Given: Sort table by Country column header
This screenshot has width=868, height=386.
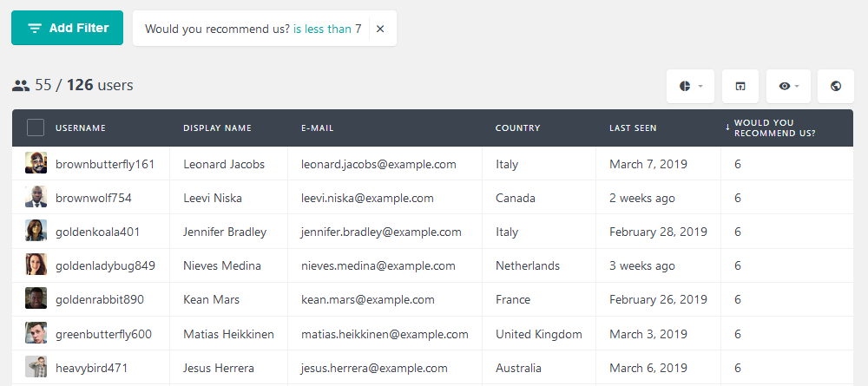Looking at the screenshot, I should pyautogui.click(x=517, y=128).
